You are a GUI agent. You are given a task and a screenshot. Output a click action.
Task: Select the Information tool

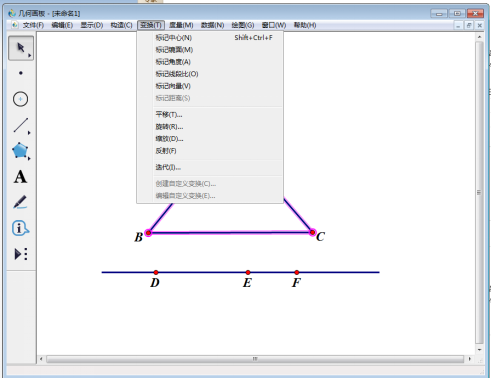pos(20,228)
